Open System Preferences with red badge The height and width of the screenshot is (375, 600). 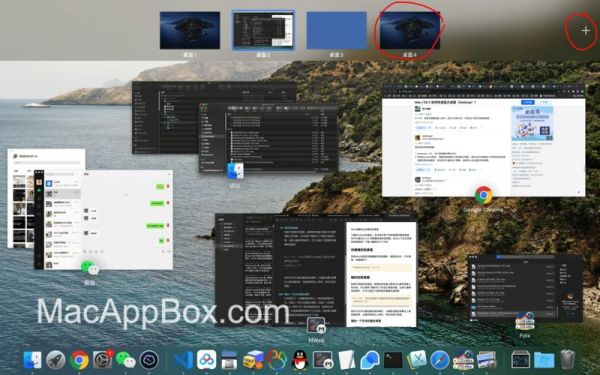103,360
